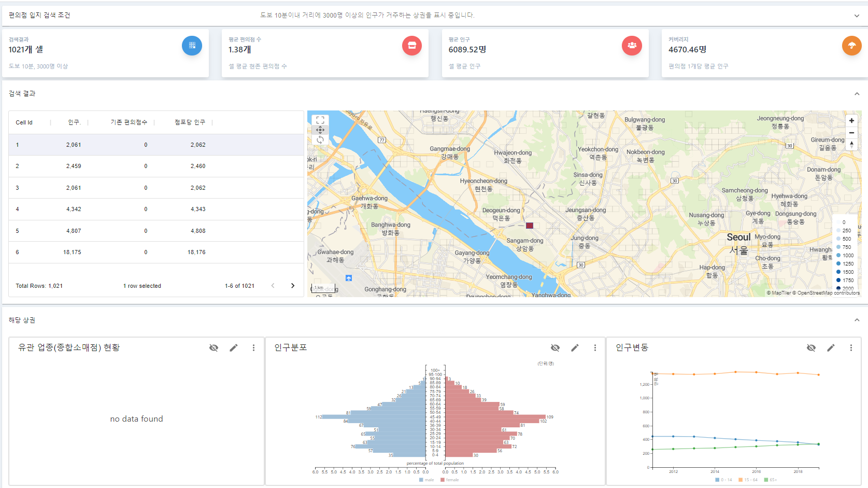This screenshot has height=488, width=868.
Task: Hide the 인구변동 panel visibility
Action: (x=811, y=347)
